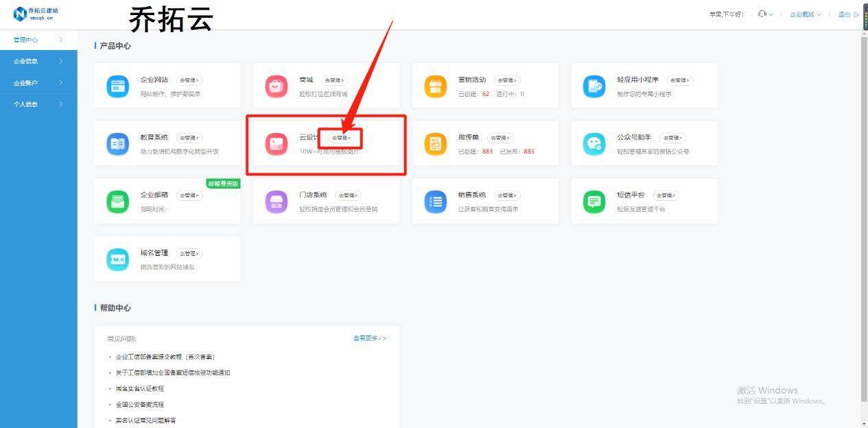Viewport: 868px width, 428px height.
Task: Click the 轻应用小程序 icon
Action: pos(594,86)
